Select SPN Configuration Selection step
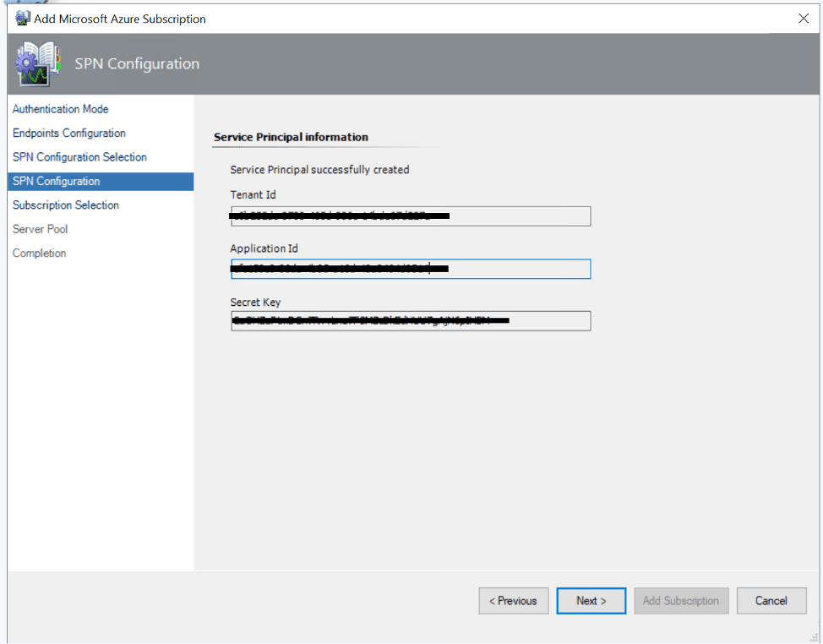This screenshot has height=644, width=823. [79, 157]
